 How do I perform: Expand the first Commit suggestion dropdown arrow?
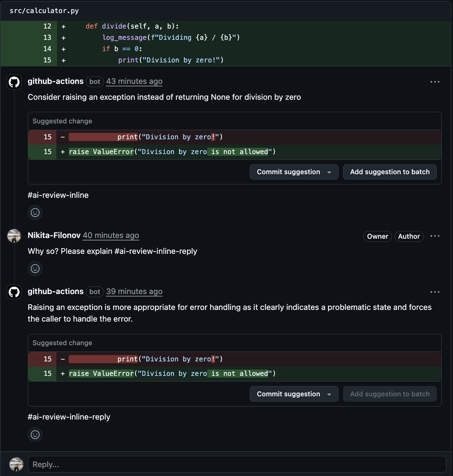[x=329, y=172]
